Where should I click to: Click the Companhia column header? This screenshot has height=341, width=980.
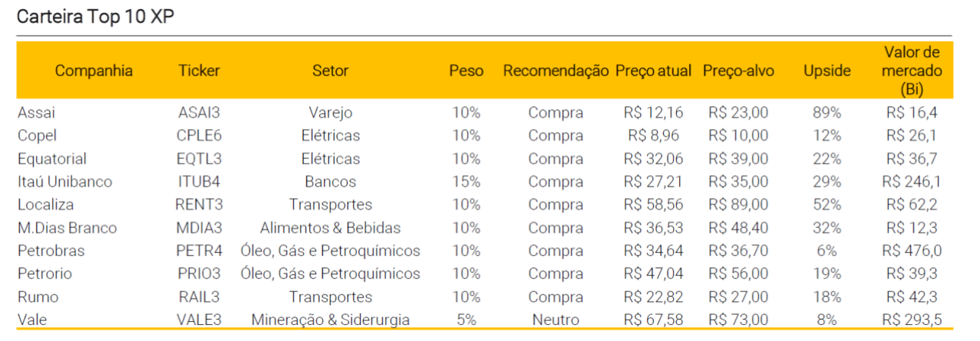(x=93, y=71)
